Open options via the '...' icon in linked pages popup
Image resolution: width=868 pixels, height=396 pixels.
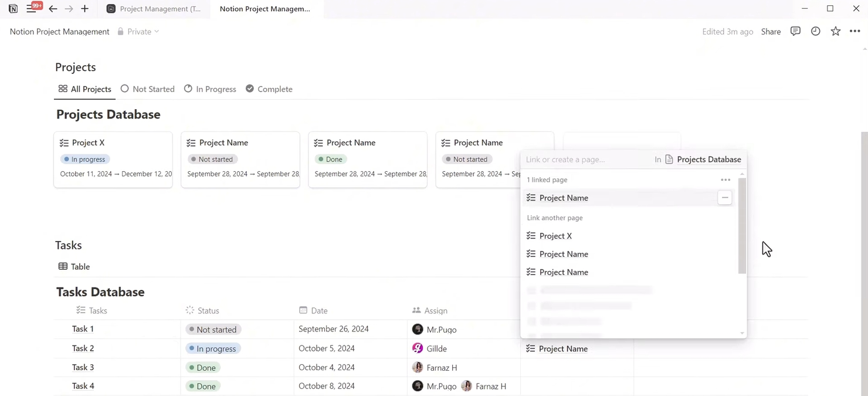(x=725, y=180)
